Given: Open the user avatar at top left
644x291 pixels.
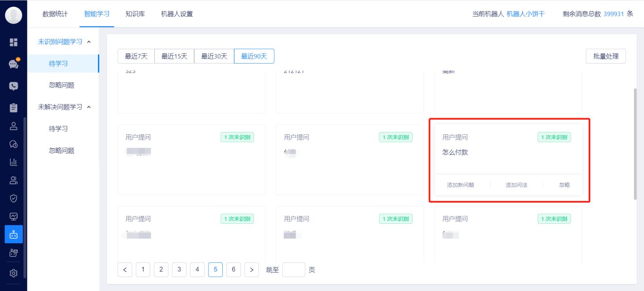Looking at the screenshot, I should (13, 15).
